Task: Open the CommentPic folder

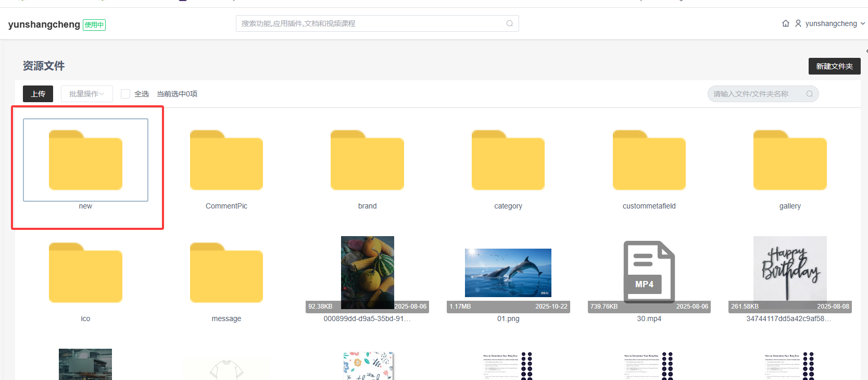Action: 226,161
